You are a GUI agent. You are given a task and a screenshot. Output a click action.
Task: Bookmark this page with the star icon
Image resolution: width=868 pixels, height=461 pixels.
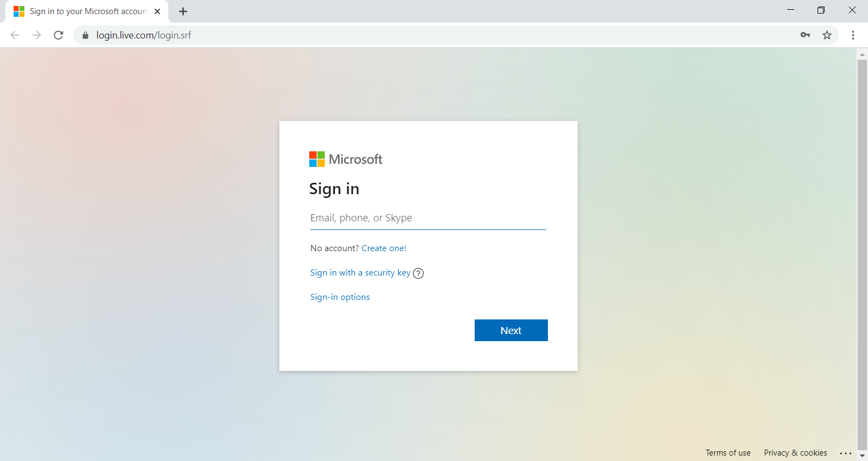(827, 35)
